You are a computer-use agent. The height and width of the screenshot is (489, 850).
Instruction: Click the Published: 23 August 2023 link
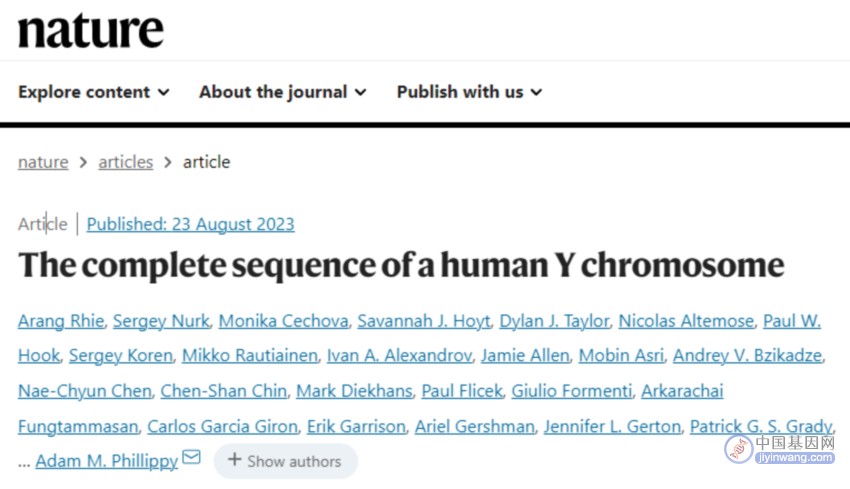point(190,224)
